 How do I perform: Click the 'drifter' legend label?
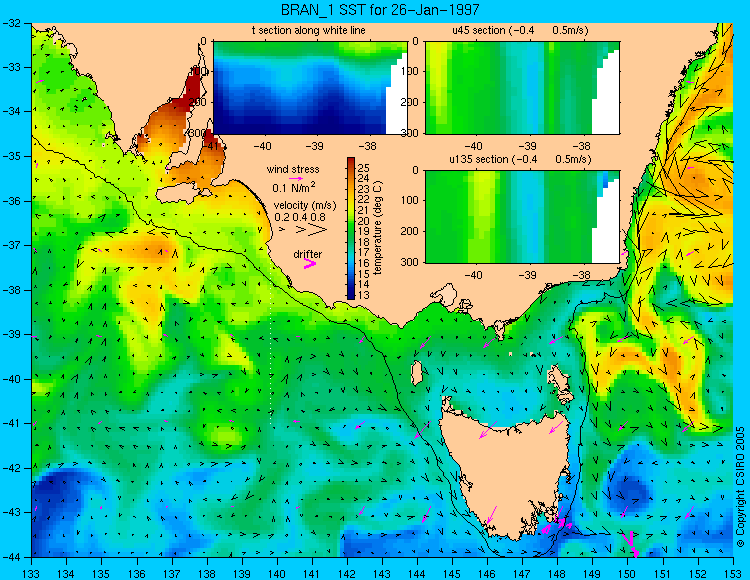coord(308,254)
